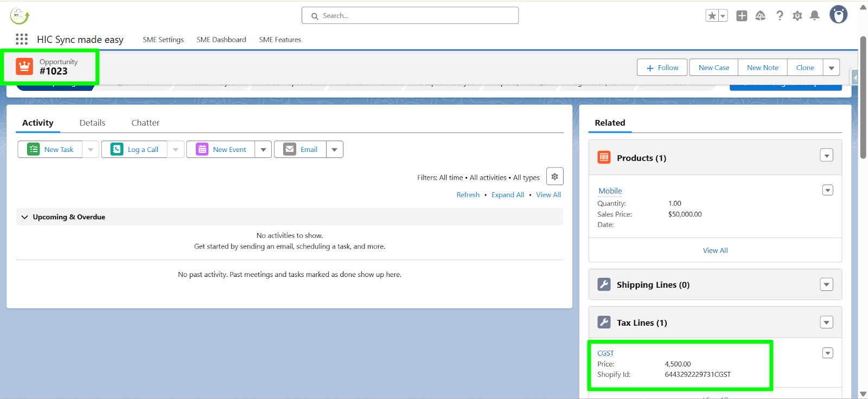
Task: Click the Shopify Id value 6443292229731CGST
Action: 698,375
